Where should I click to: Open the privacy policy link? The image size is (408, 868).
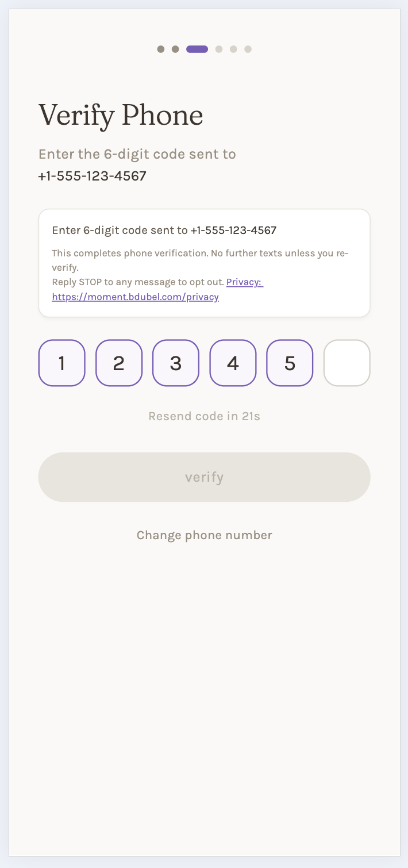click(134, 297)
